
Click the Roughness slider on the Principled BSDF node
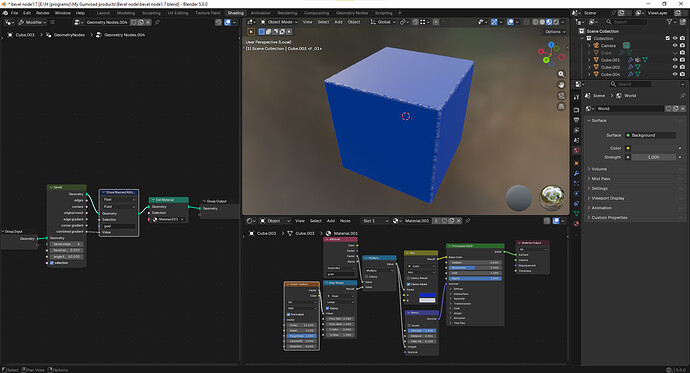click(x=475, y=267)
